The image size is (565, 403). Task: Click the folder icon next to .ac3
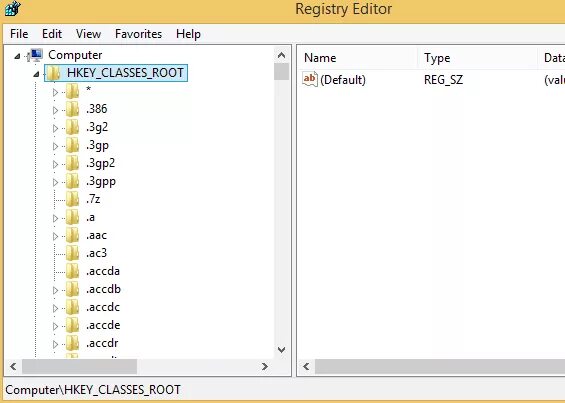(72, 253)
